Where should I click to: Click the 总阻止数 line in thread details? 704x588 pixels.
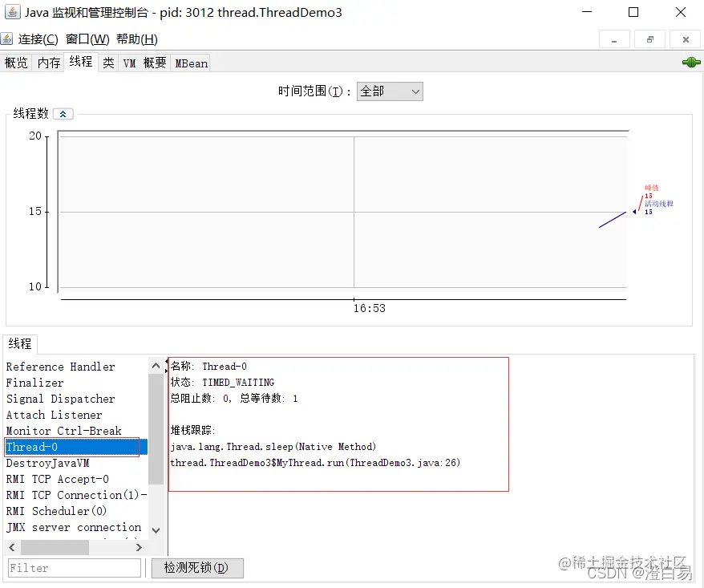(234, 399)
